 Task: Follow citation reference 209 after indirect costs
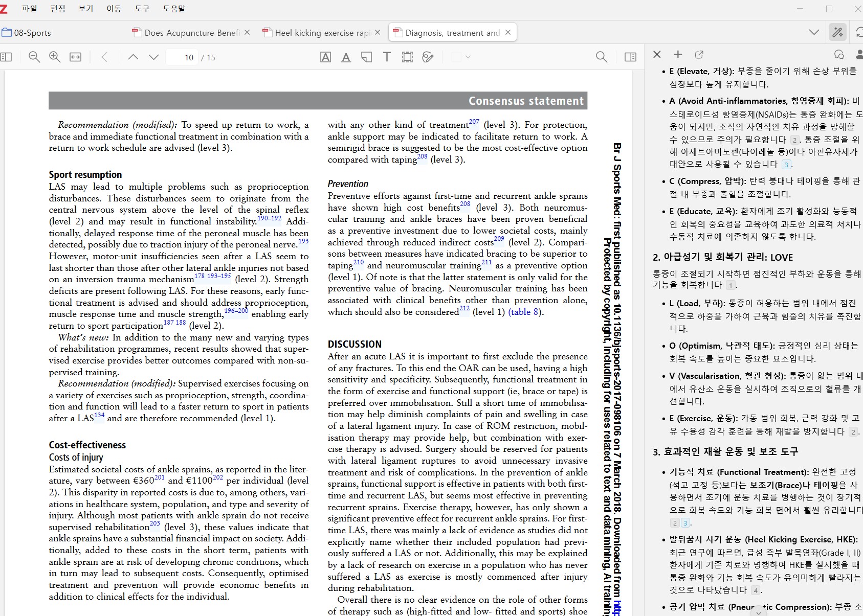499,239
